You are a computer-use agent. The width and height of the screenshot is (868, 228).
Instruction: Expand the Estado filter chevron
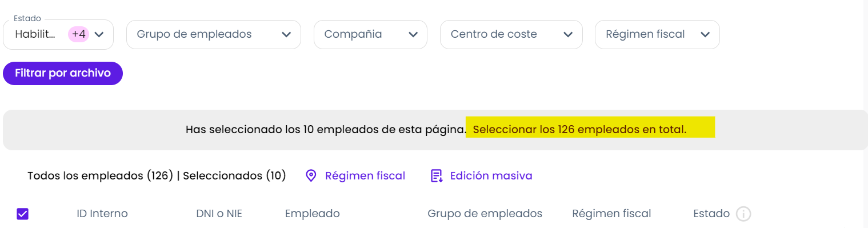point(99,34)
